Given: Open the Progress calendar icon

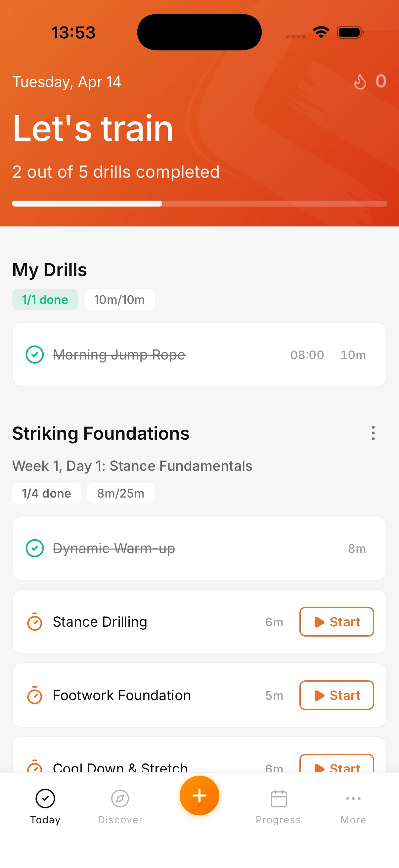Looking at the screenshot, I should click(279, 798).
